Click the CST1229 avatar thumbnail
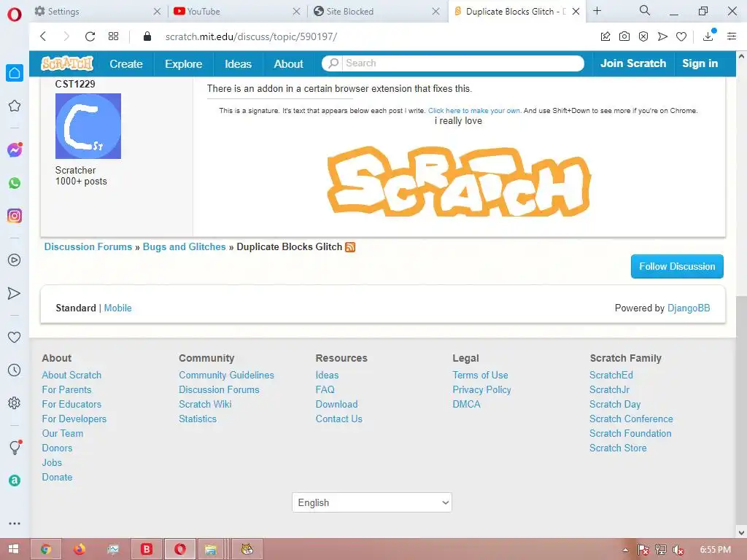Viewport: 747px width, 560px height. click(x=88, y=126)
